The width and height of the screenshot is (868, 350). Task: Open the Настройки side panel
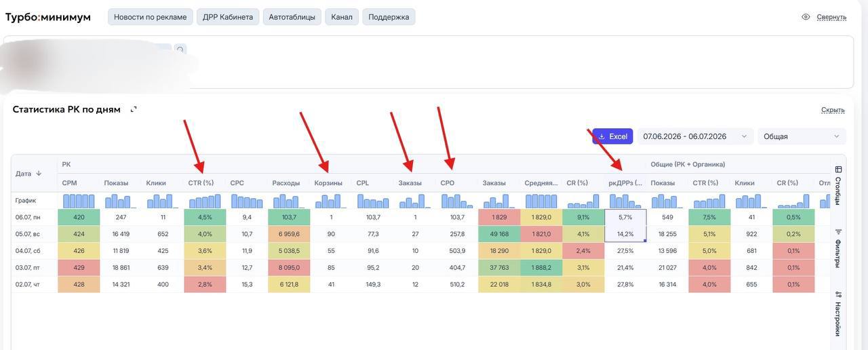coord(838,314)
